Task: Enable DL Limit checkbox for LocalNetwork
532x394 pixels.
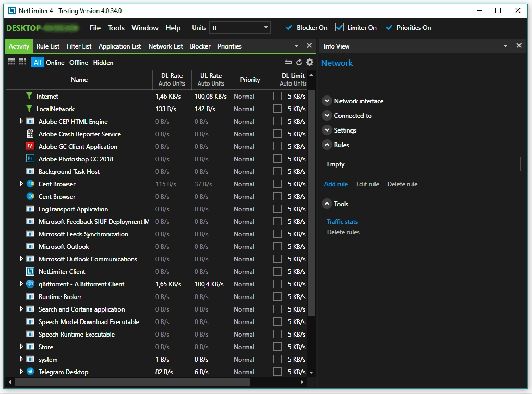Action: click(277, 109)
